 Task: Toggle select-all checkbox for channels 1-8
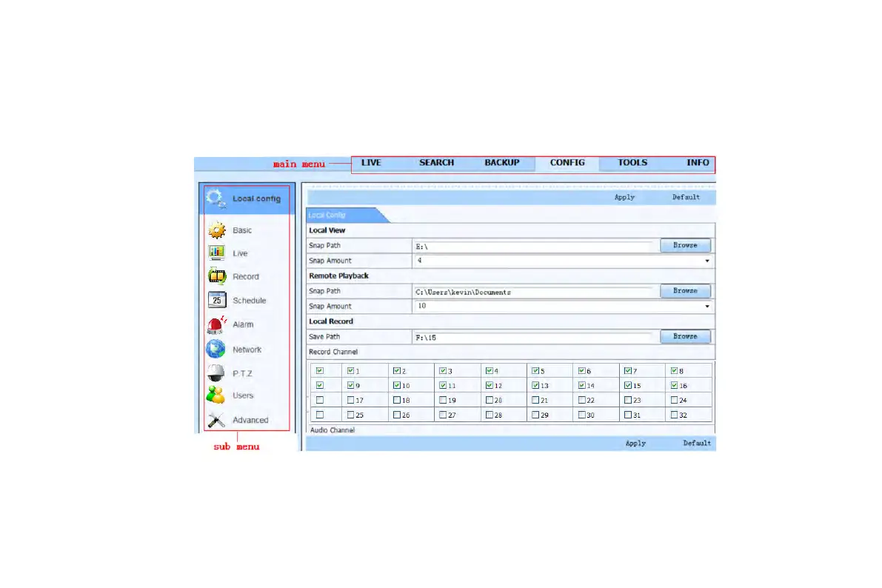(319, 371)
